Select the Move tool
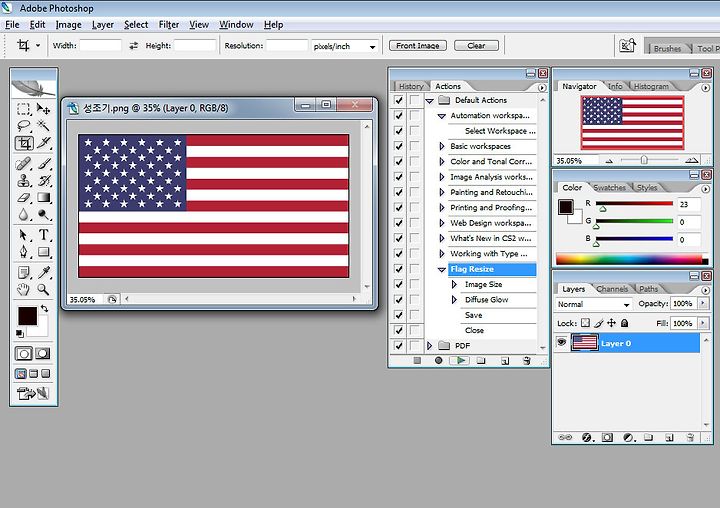This screenshot has width=720, height=508. pos(44,109)
